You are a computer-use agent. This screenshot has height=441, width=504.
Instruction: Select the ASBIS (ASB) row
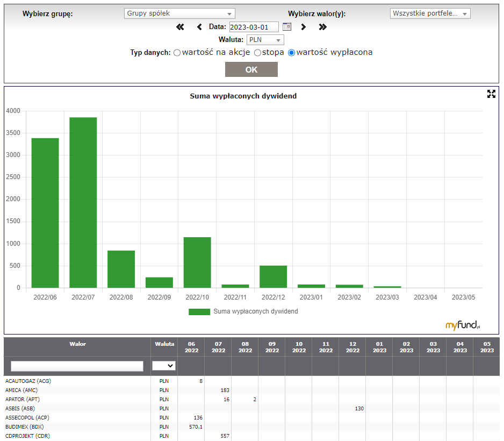tap(251, 409)
